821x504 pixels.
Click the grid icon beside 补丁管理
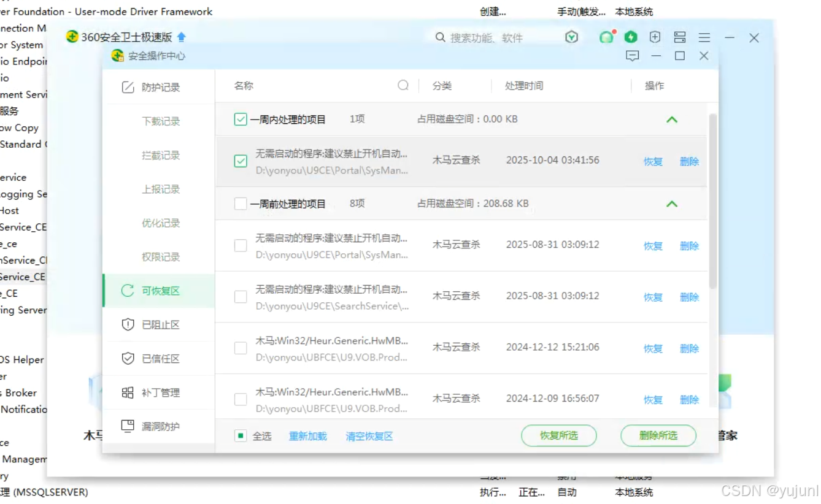pos(128,392)
